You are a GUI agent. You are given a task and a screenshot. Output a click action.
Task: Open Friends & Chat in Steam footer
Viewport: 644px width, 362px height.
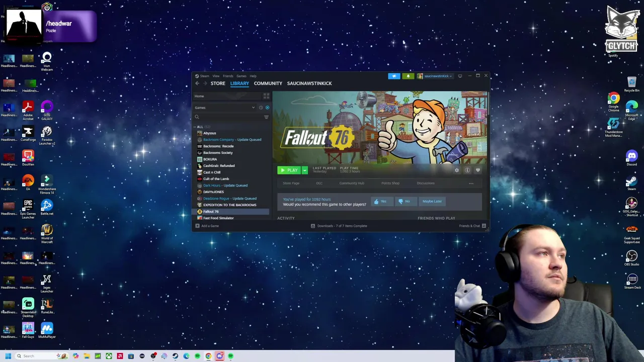click(x=472, y=226)
